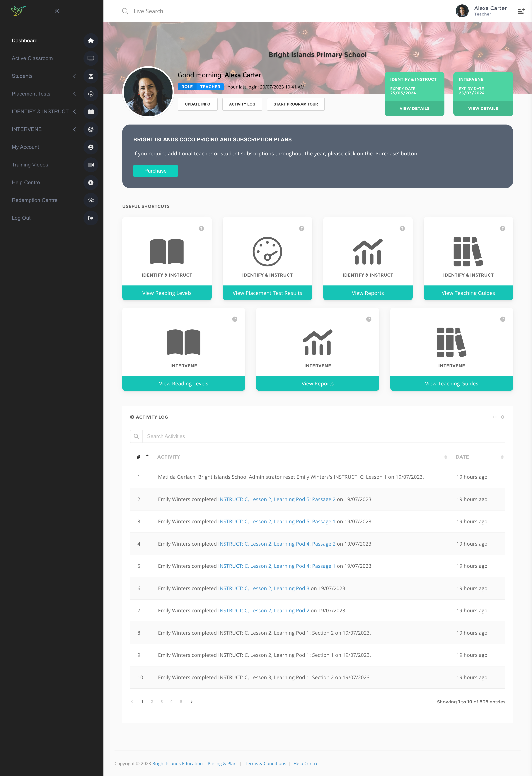The width and height of the screenshot is (532, 776).
Task: Toggle the Activity Log panel circle control
Action: pyautogui.click(x=502, y=417)
